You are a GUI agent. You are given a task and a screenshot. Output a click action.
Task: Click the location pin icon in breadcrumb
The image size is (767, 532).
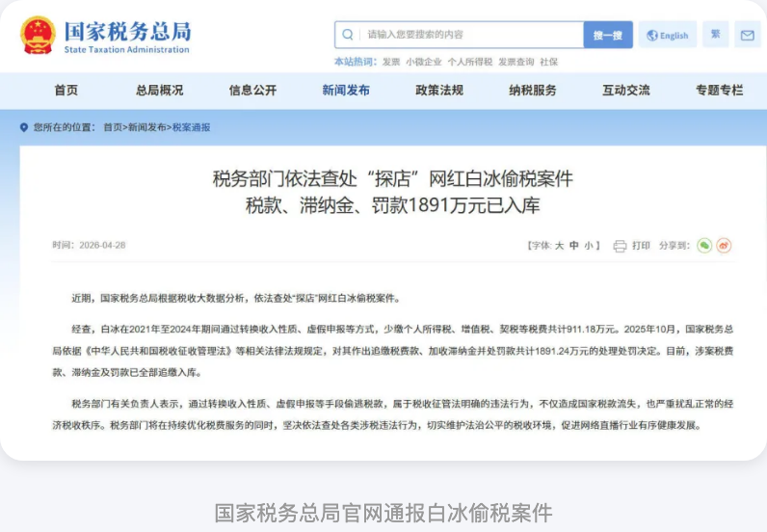point(23,128)
